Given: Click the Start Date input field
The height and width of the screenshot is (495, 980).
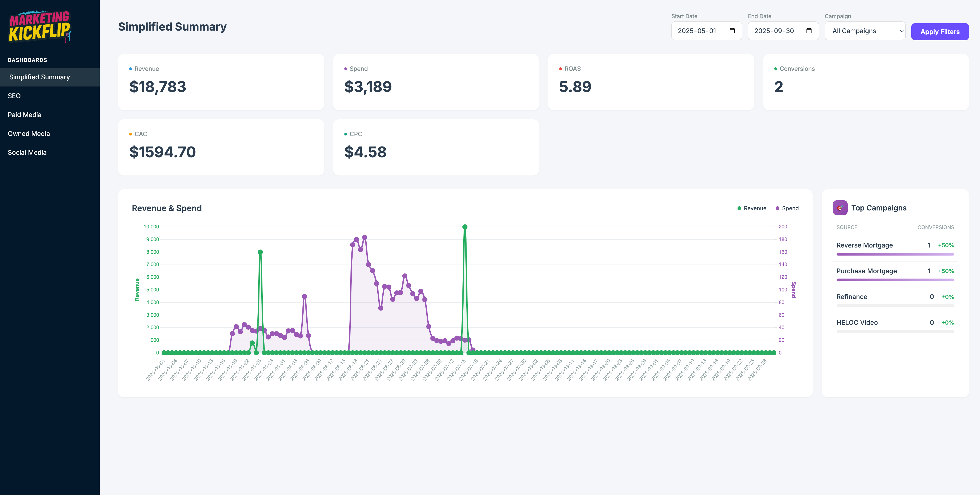Looking at the screenshot, I should coord(697,31).
